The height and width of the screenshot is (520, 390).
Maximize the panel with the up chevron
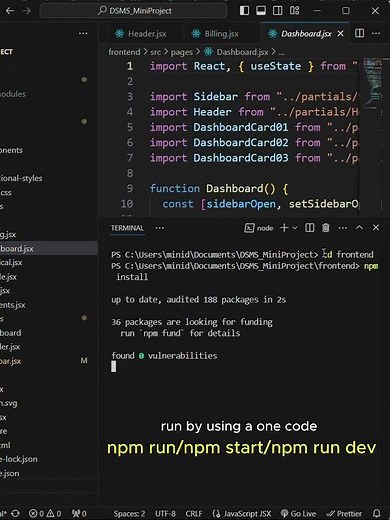point(359,227)
